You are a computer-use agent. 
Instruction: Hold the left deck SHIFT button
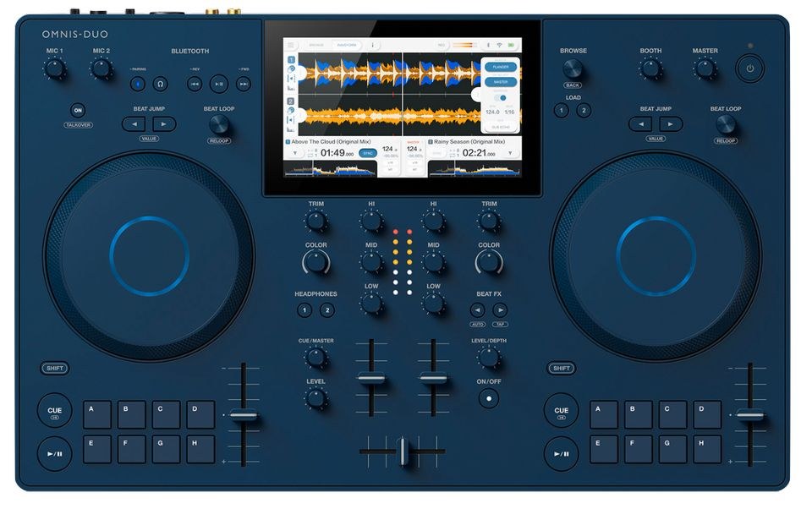[x=54, y=368]
